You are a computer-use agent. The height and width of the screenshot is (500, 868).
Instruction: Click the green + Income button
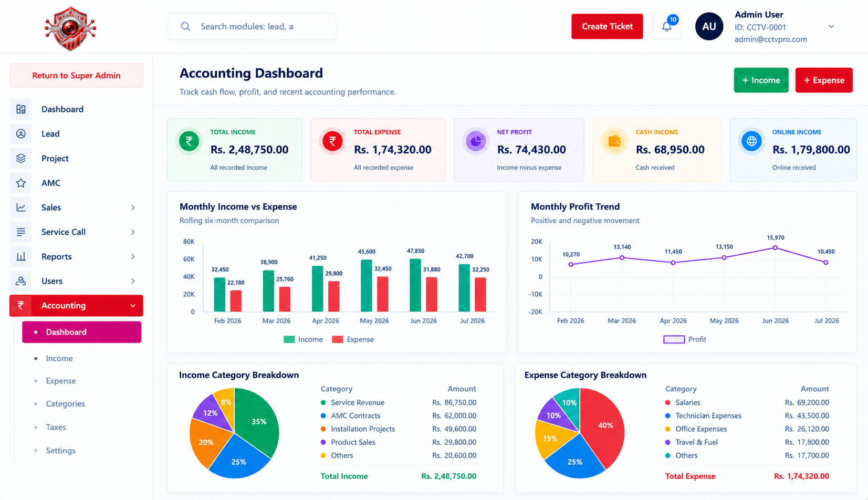pos(761,80)
